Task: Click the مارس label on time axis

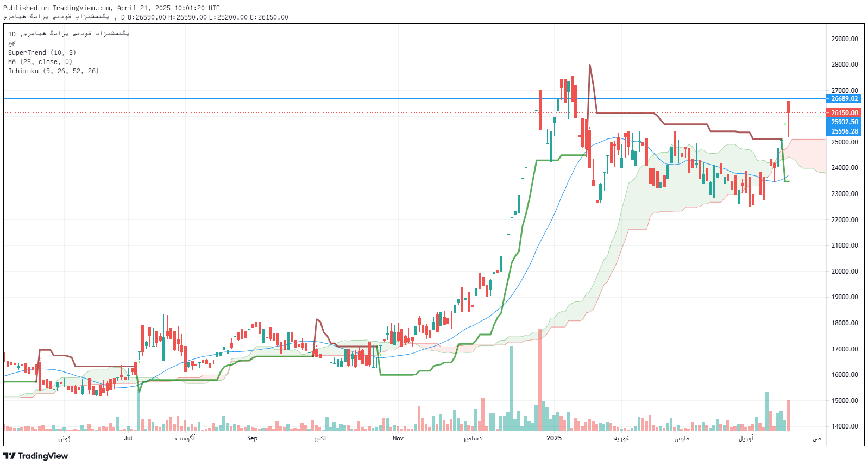Action: click(682, 438)
